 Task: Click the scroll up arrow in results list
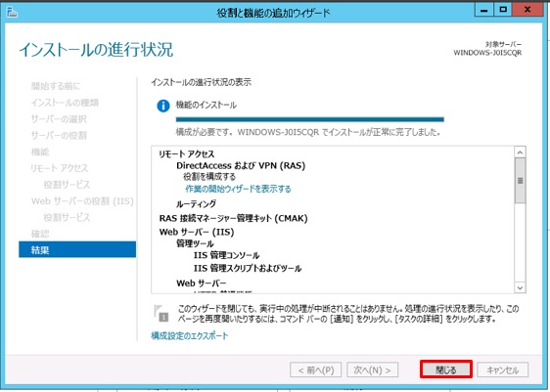(x=520, y=152)
